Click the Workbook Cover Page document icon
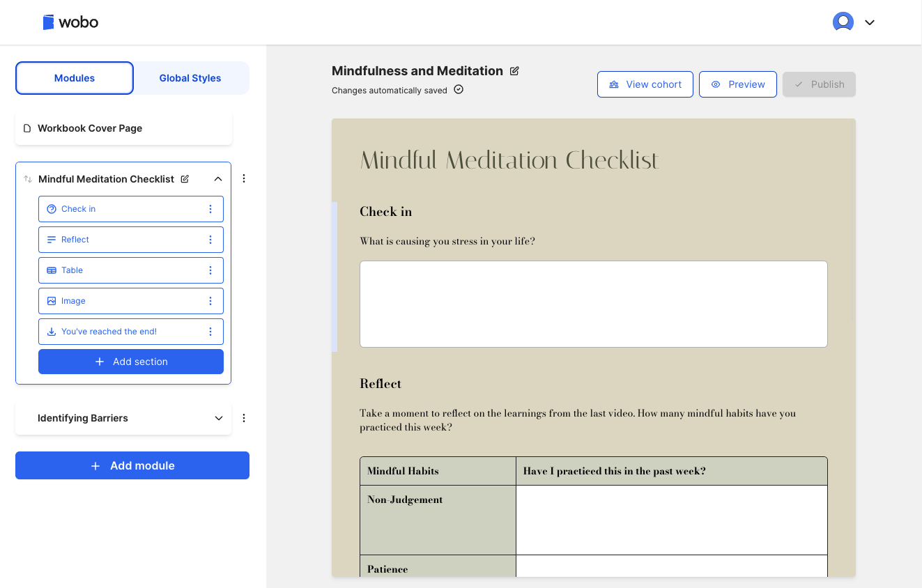 [x=27, y=128]
